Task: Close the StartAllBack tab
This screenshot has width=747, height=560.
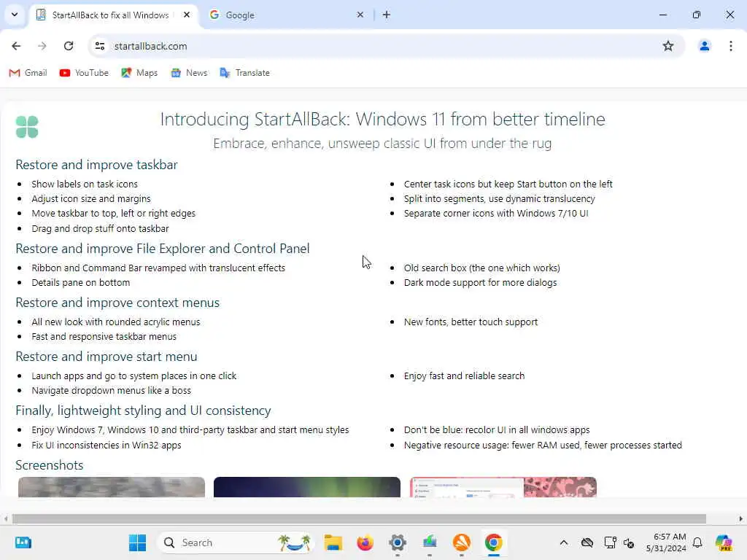Action: coord(187,15)
